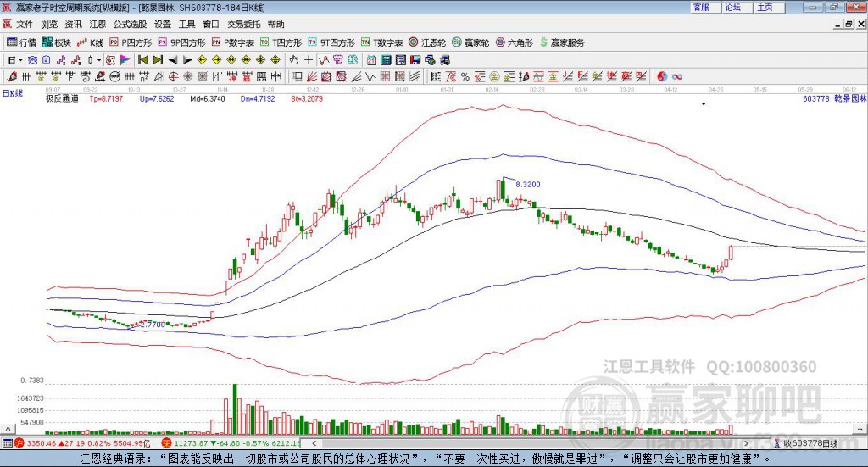Jump to the first bar arrow icon
The image size is (868, 467).
(142, 60)
